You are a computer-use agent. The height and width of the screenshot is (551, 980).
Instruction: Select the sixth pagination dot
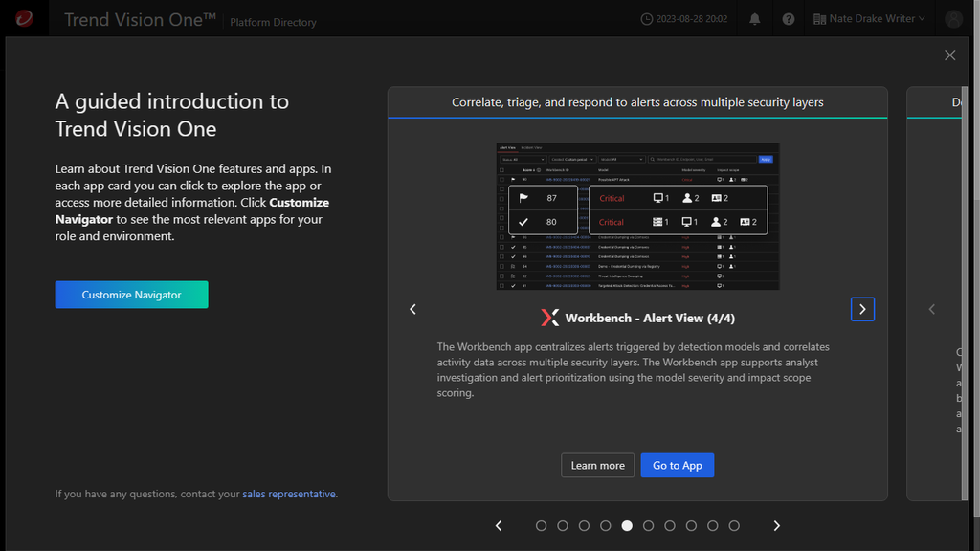pyautogui.click(x=648, y=525)
